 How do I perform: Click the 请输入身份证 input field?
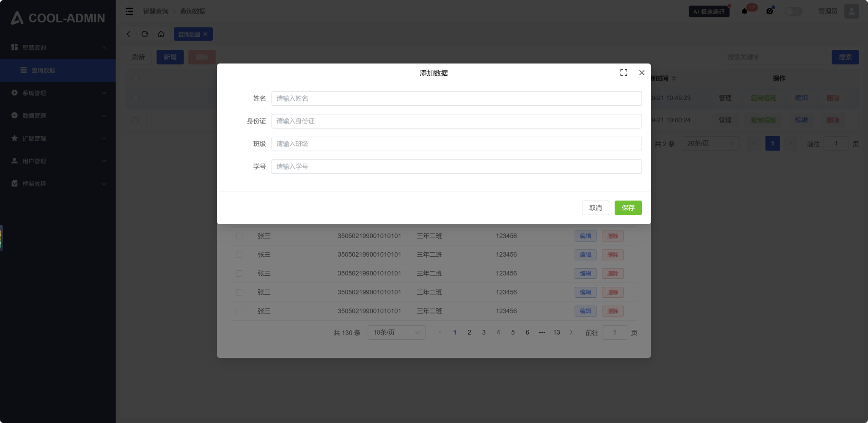(x=456, y=121)
